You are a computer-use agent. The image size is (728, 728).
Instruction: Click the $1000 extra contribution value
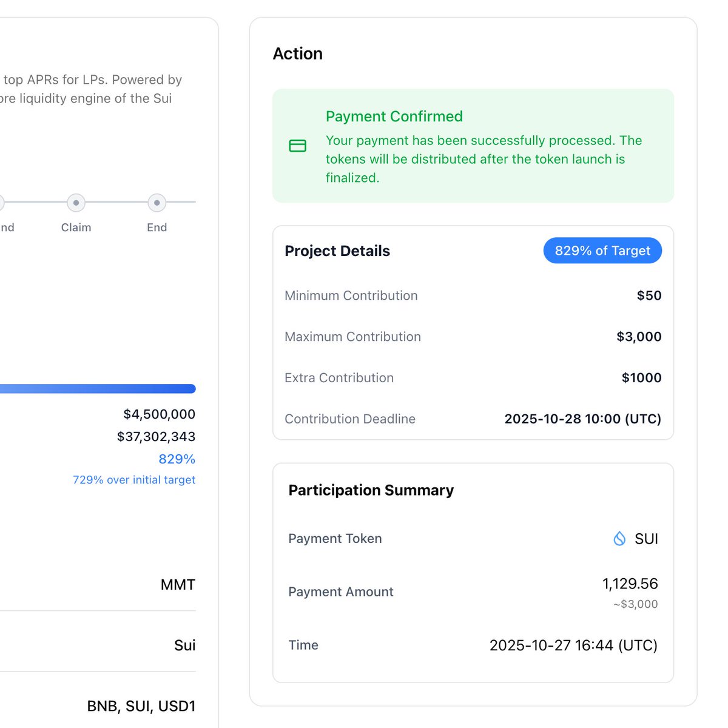click(641, 378)
